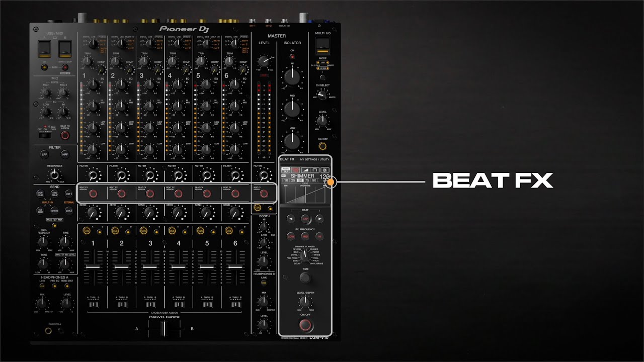Enable Beat FX Assign for channel 3

click(150, 194)
